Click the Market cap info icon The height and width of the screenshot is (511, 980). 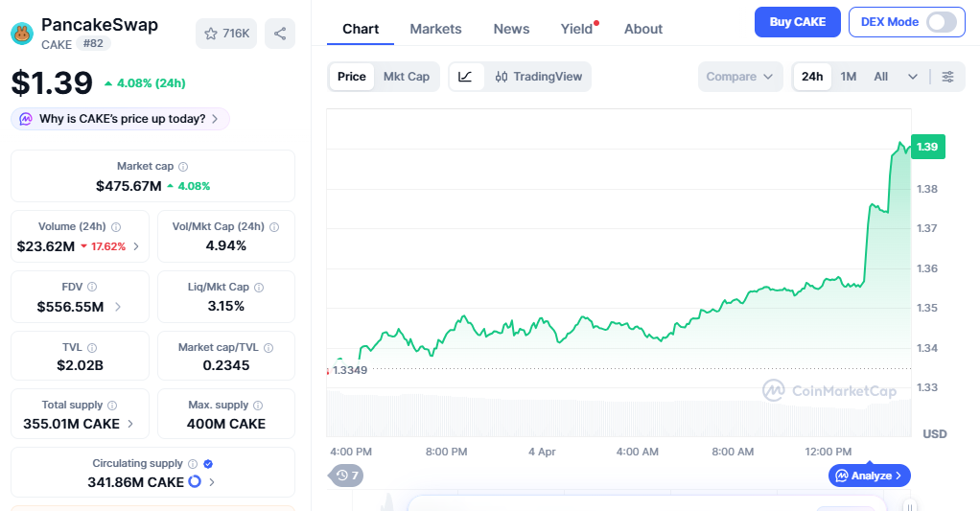point(183,167)
